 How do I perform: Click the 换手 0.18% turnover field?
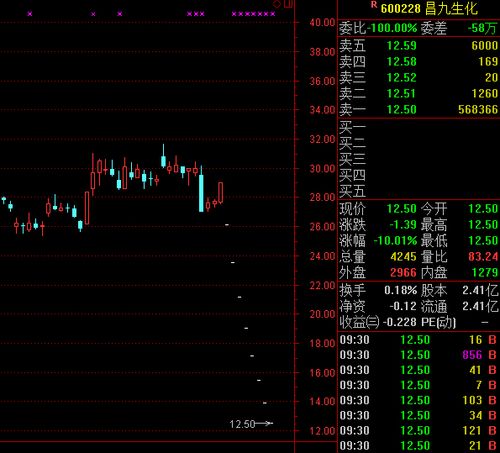(x=378, y=290)
